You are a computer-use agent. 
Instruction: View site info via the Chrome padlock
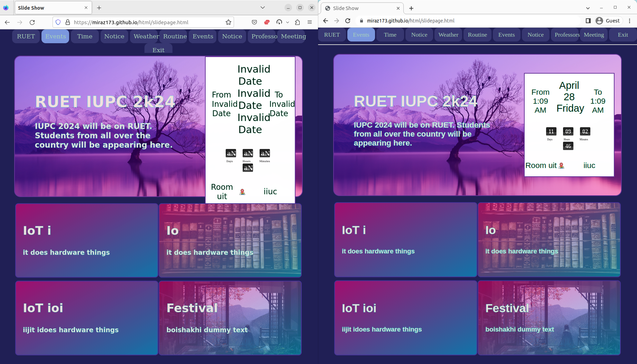(x=362, y=21)
